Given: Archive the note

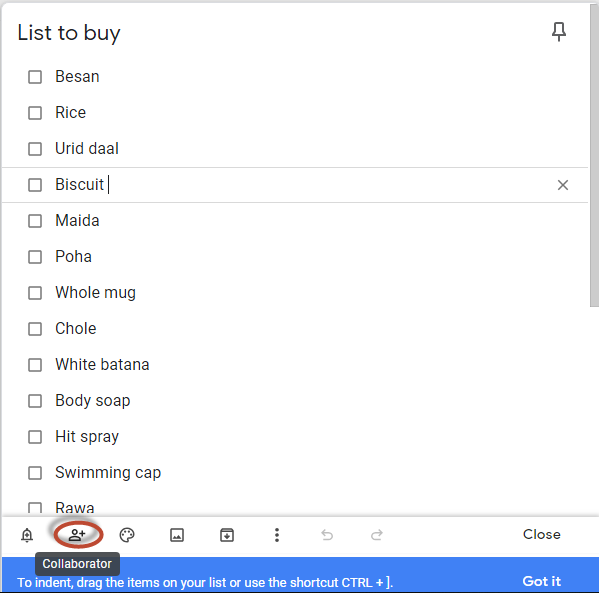Looking at the screenshot, I should (227, 535).
